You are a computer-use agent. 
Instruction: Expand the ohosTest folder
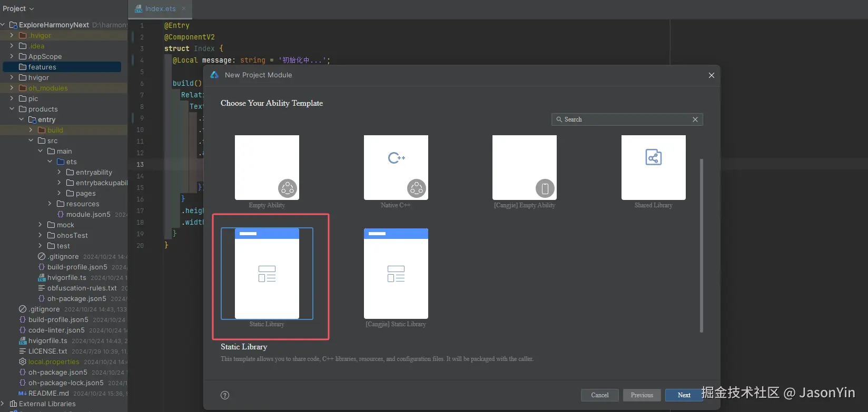click(x=41, y=235)
